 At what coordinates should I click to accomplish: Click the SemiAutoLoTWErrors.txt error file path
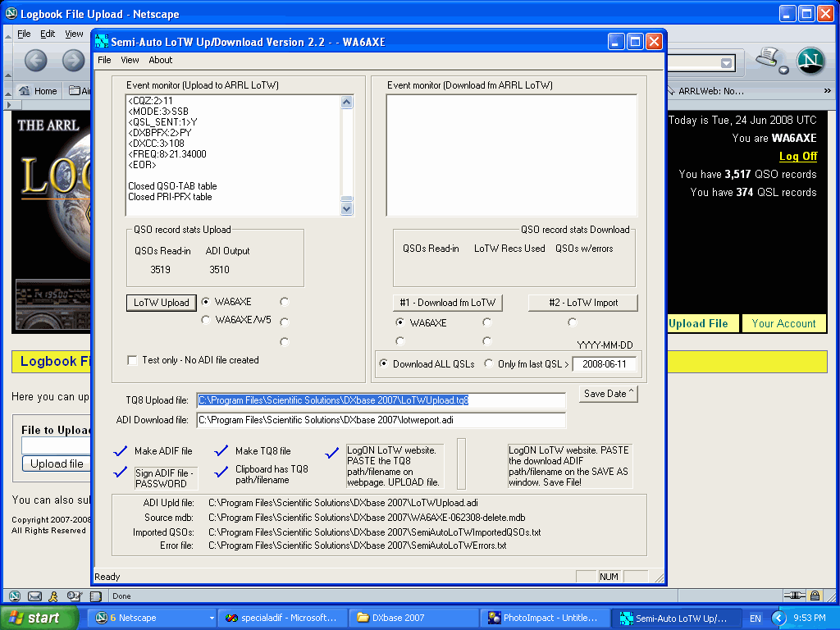coord(358,546)
